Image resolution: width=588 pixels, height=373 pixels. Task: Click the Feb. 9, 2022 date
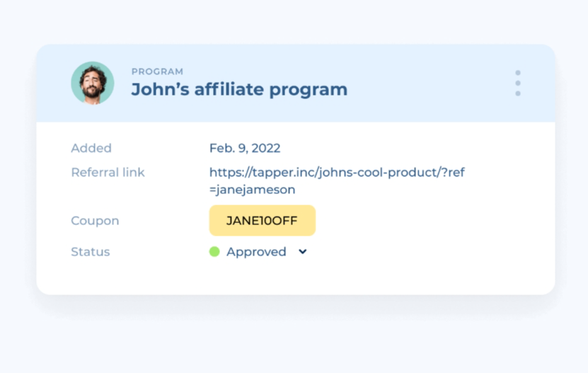[245, 148]
